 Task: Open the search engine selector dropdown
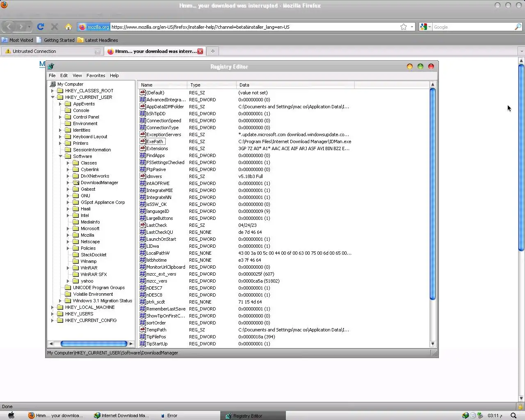[425, 27]
